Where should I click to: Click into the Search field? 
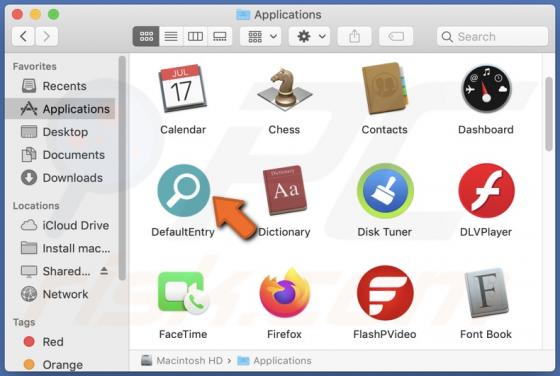click(492, 36)
